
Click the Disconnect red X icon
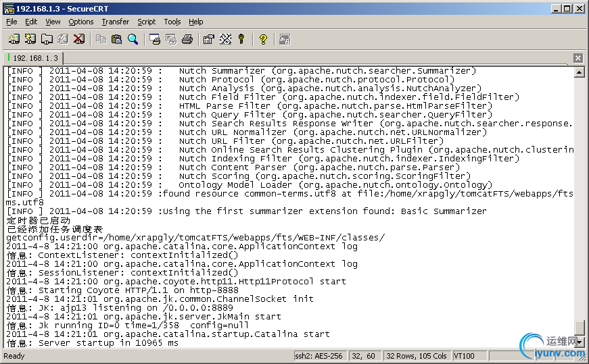[79, 39]
